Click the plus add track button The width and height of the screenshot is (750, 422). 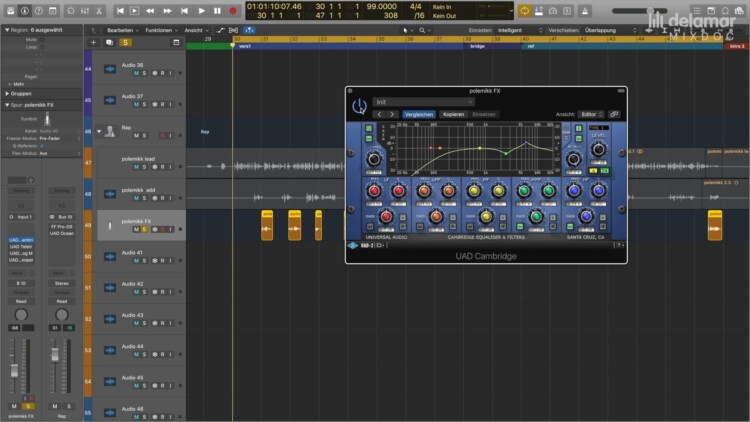93,42
